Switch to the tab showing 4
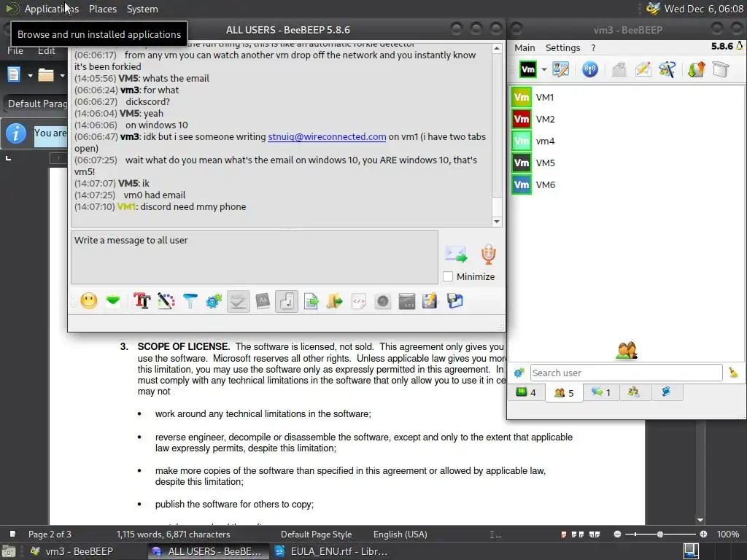Image resolution: width=747 pixels, height=560 pixels. click(527, 392)
